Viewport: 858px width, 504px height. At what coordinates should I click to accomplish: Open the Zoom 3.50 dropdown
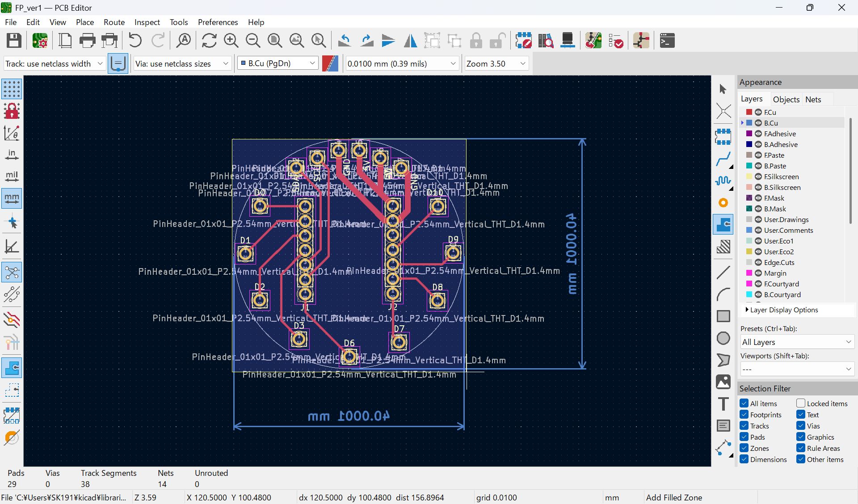tap(496, 63)
